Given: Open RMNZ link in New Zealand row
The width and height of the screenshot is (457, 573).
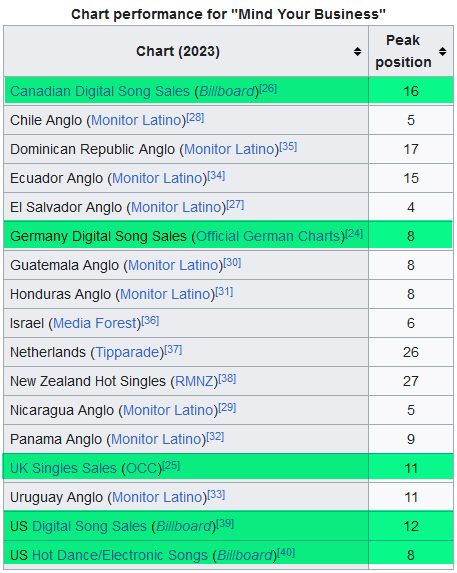Looking at the screenshot, I should [194, 382].
